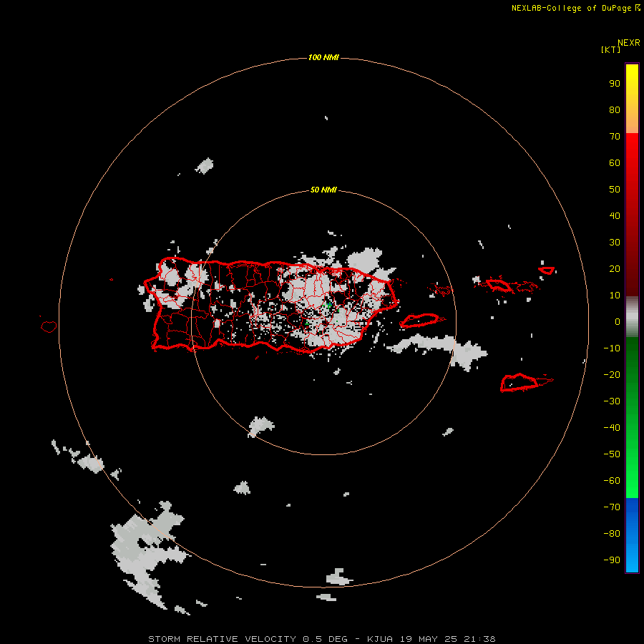Image resolution: width=644 pixels, height=644 pixels.
Task: Click the positive 40 scale label
Action: 615,216
